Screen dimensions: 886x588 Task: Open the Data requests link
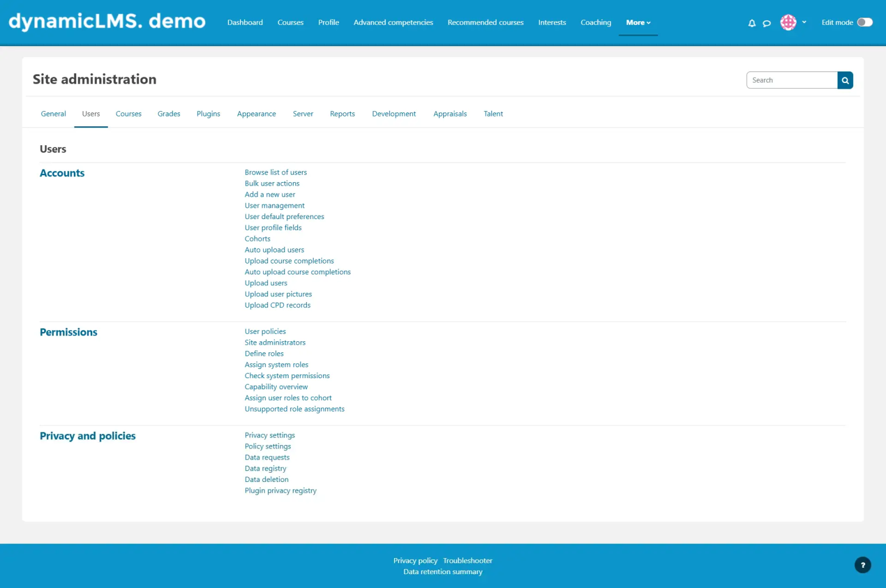click(267, 457)
